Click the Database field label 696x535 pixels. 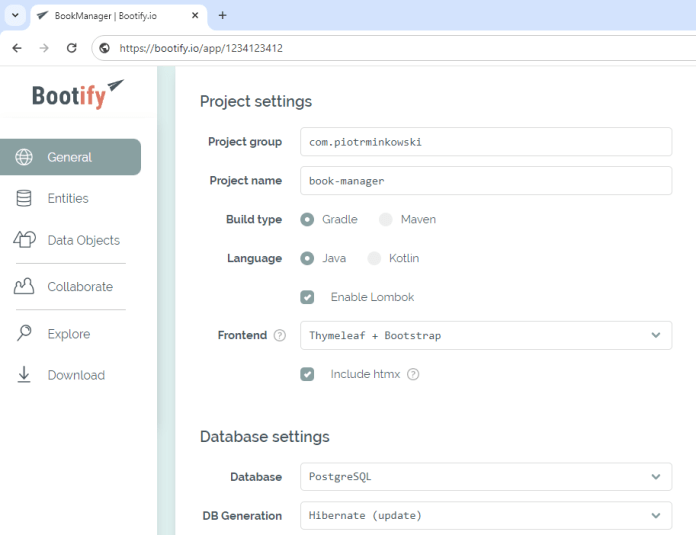coord(256,477)
